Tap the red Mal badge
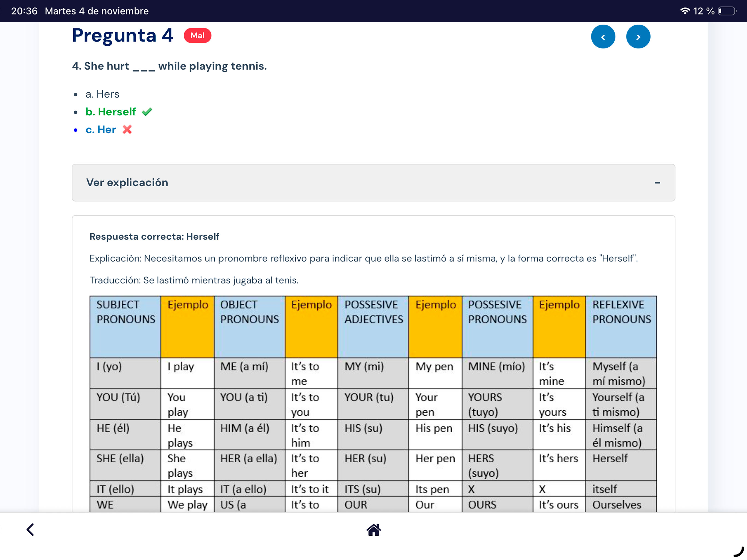Viewport: 747px width, 560px height. [197, 36]
